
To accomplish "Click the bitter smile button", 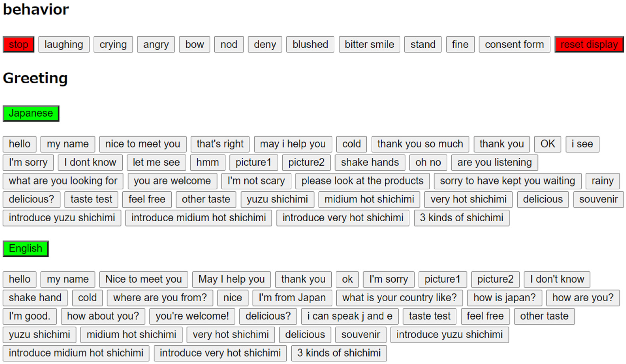I will tap(369, 44).
